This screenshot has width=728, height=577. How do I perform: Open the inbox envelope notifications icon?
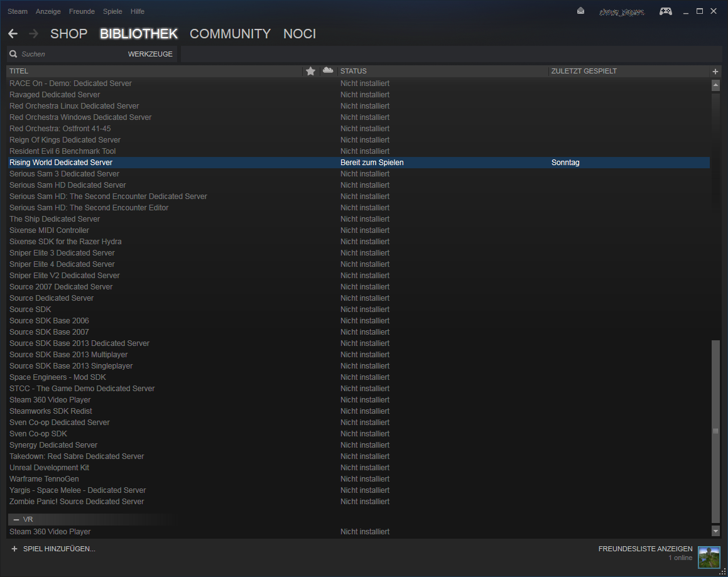click(580, 11)
